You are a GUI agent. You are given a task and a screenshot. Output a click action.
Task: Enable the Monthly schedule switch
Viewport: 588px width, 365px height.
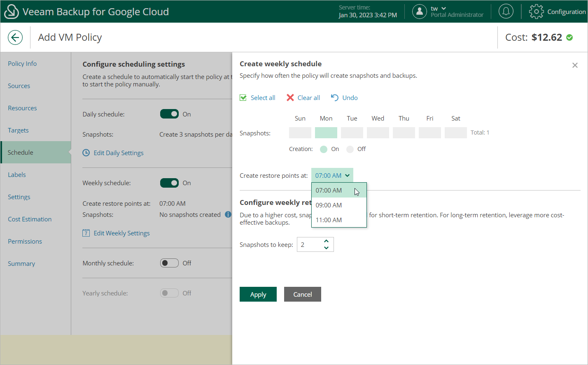(x=169, y=263)
